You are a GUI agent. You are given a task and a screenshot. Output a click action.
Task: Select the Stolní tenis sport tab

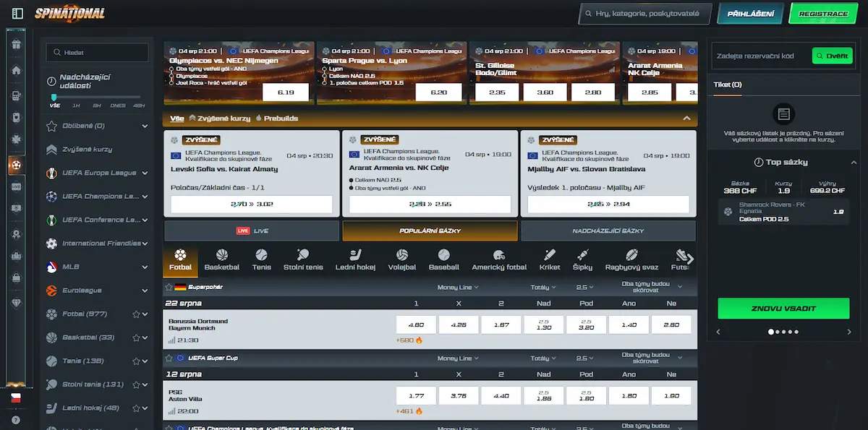(303, 260)
